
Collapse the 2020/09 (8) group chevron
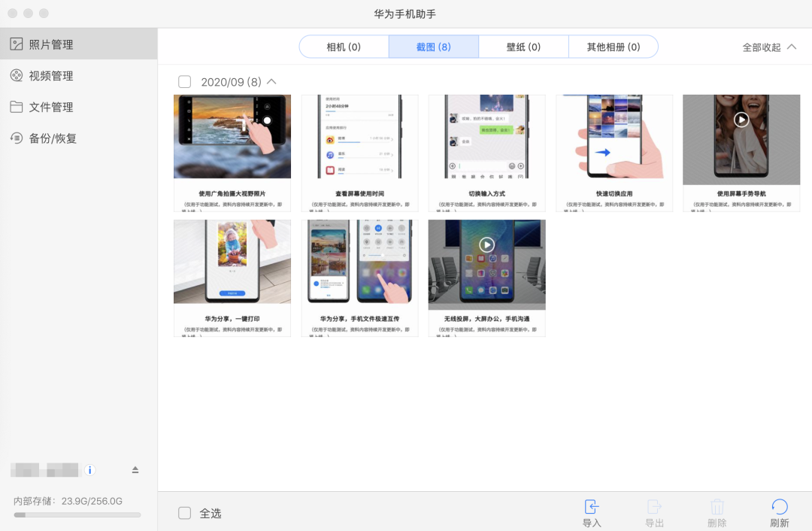[x=271, y=82]
